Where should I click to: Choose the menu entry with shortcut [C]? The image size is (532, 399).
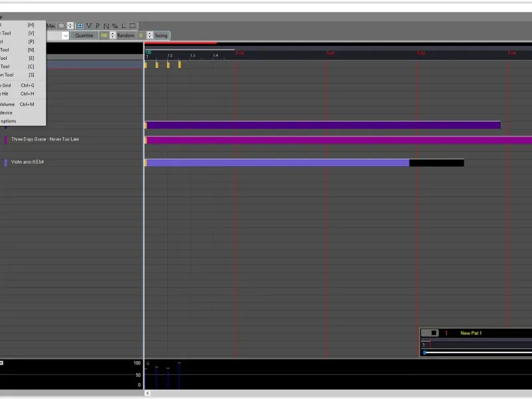(23, 66)
